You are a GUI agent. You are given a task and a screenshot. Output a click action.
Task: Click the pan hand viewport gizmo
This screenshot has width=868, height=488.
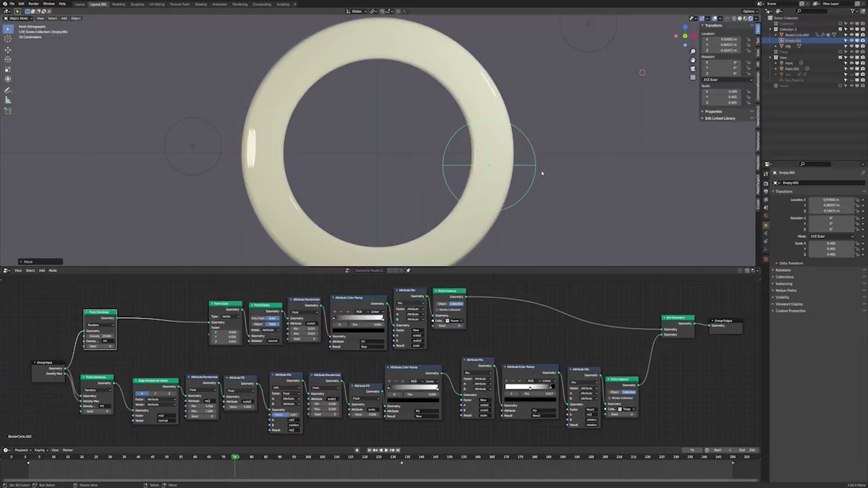tap(692, 60)
